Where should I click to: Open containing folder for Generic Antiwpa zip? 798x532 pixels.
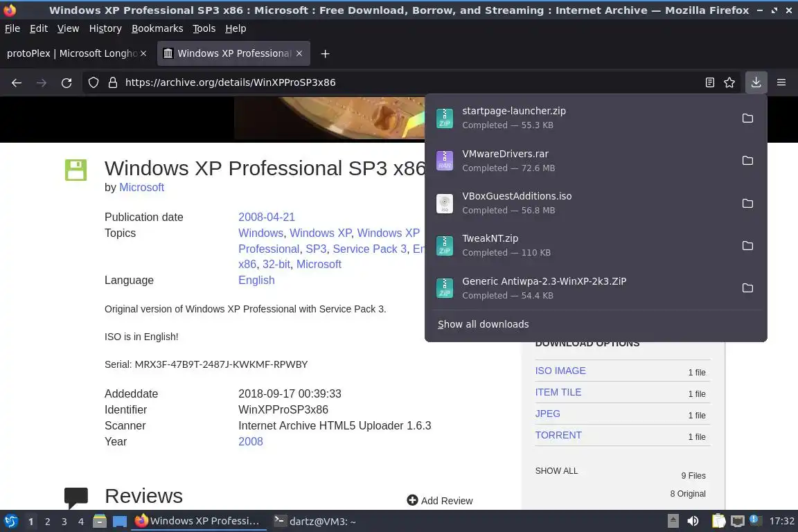(747, 288)
